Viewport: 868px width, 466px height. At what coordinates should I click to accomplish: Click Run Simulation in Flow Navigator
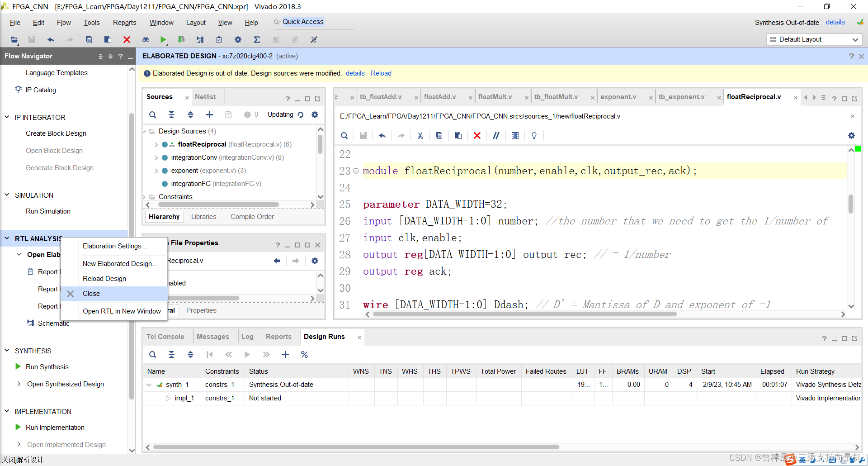48,211
